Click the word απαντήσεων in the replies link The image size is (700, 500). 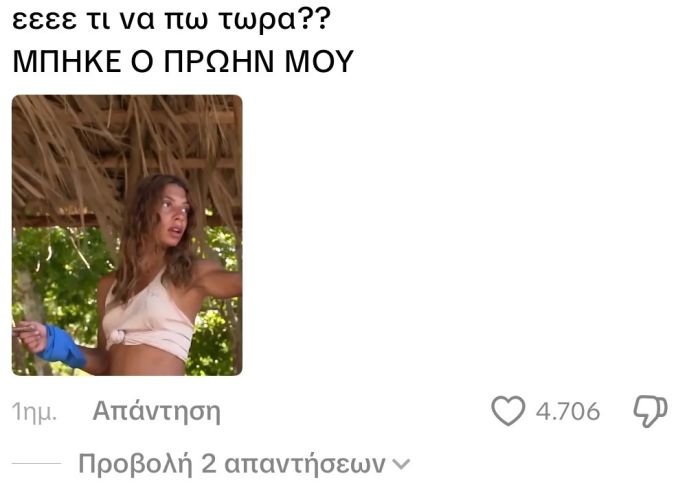click(x=305, y=464)
